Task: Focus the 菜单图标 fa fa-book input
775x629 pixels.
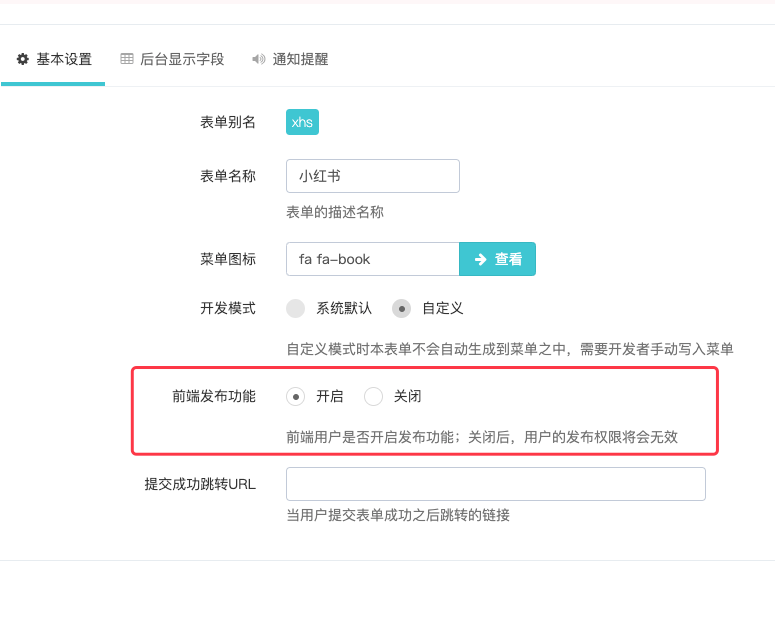Action: 373,259
